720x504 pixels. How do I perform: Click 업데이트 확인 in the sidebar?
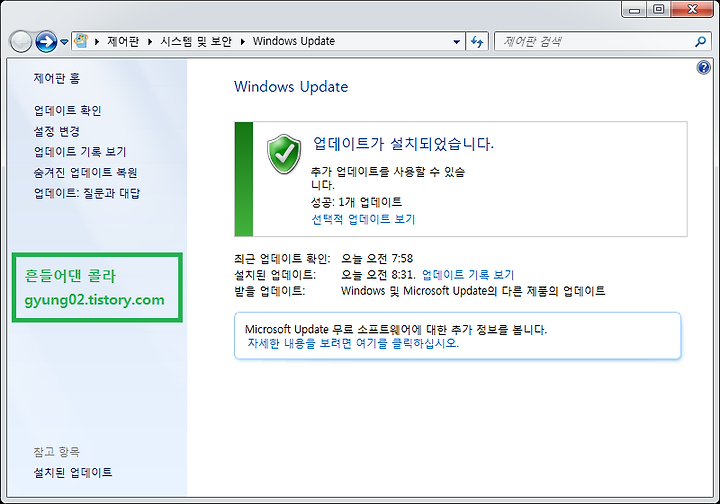click(x=68, y=111)
